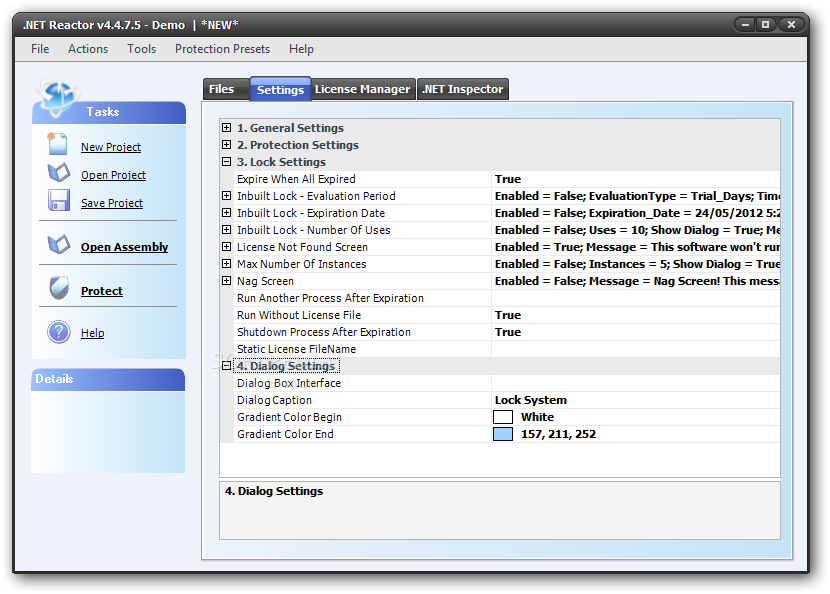The width and height of the screenshot is (830, 594).
Task: Click True value of Expire When All Expired
Action: coord(508,179)
